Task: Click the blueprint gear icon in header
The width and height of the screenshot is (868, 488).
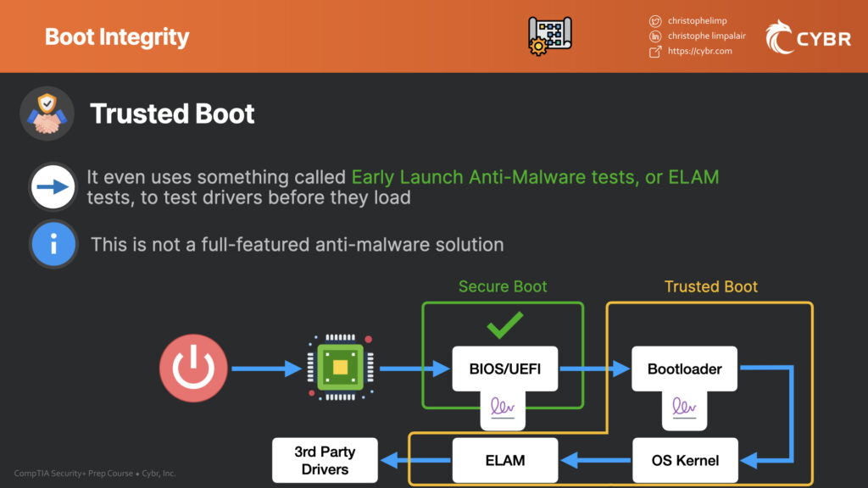Action: (x=549, y=36)
